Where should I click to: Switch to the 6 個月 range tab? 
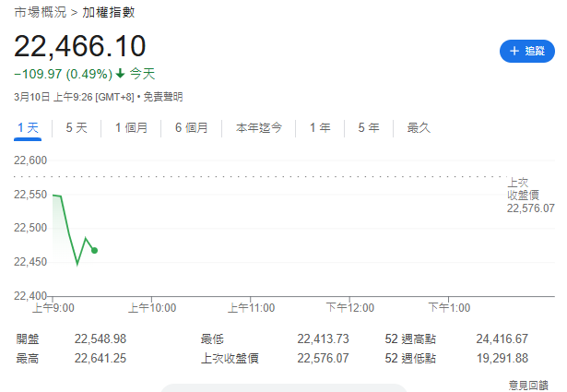pos(192,127)
